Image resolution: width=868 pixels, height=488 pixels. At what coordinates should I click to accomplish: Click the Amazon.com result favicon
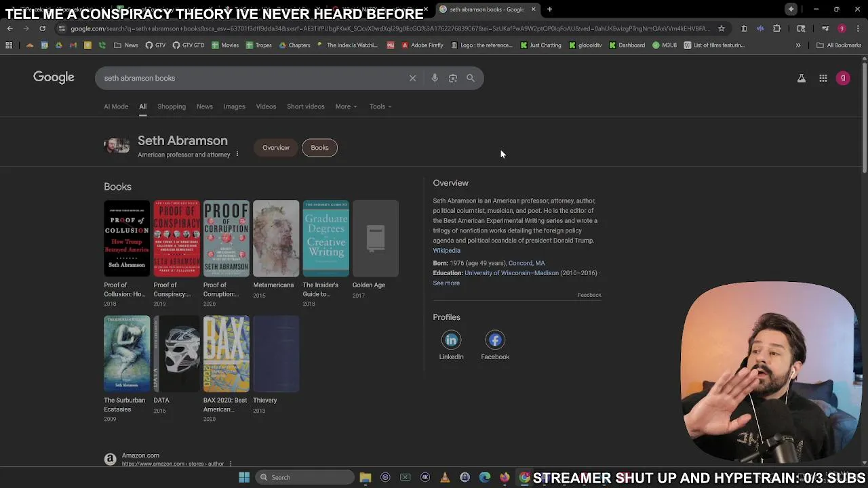point(110,459)
